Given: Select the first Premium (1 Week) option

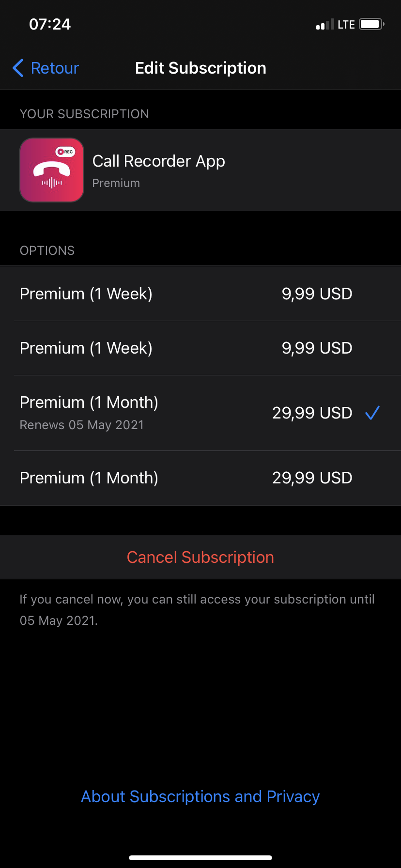Looking at the screenshot, I should tap(200, 294).
